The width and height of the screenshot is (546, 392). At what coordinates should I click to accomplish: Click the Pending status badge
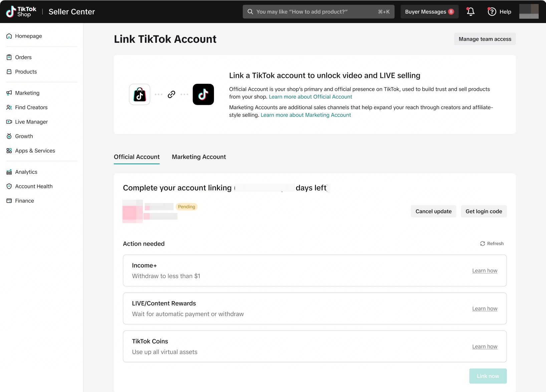point(187,207)
